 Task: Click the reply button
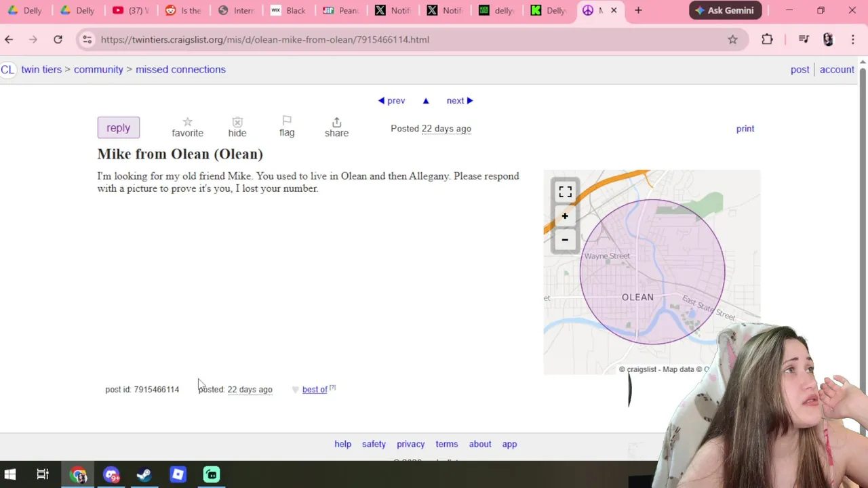pos(118,128)
